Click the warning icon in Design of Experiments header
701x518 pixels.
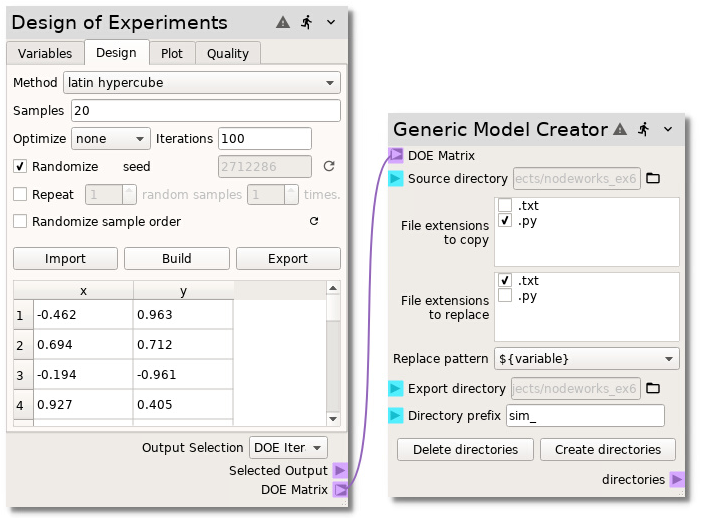point(284,22)
